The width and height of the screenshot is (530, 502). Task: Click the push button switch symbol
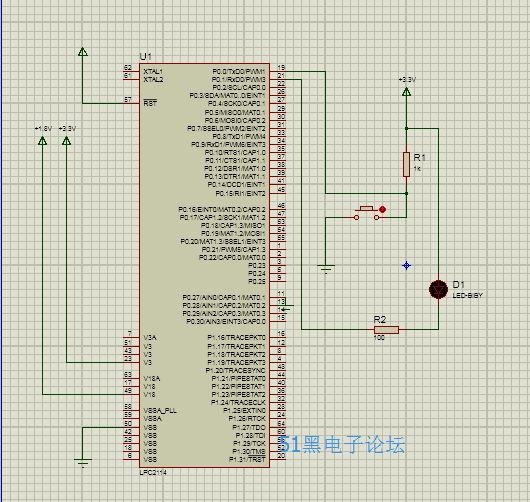pos(366,213)
